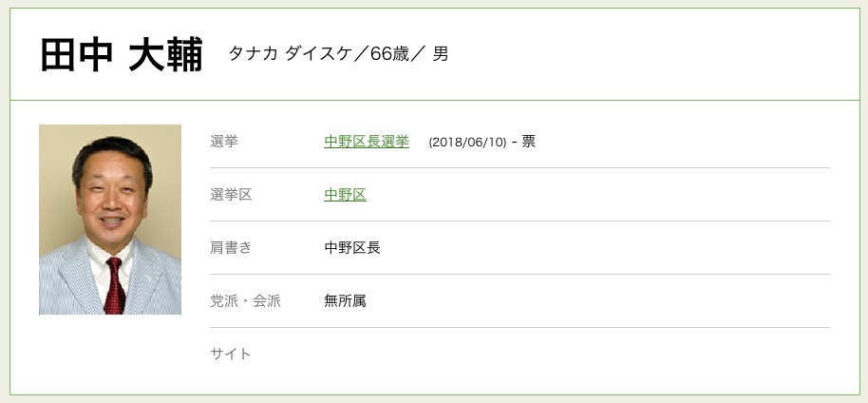Open the 中野区長選挙 election link
The width and height of the screenshot is (868, 403).
(367, 142)
